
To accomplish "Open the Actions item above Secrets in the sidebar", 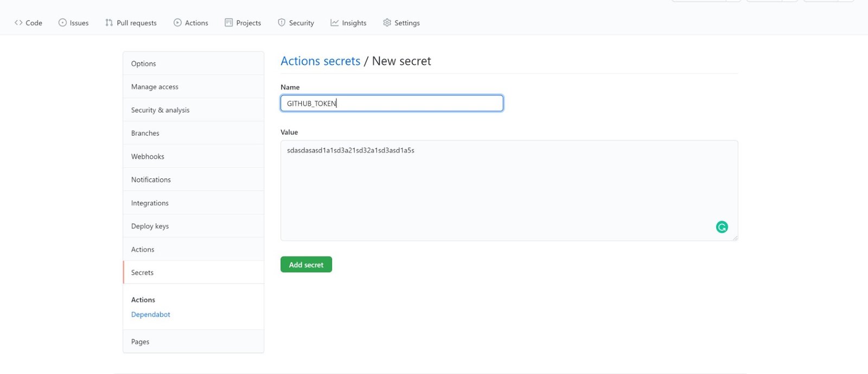I will [194, 249].
